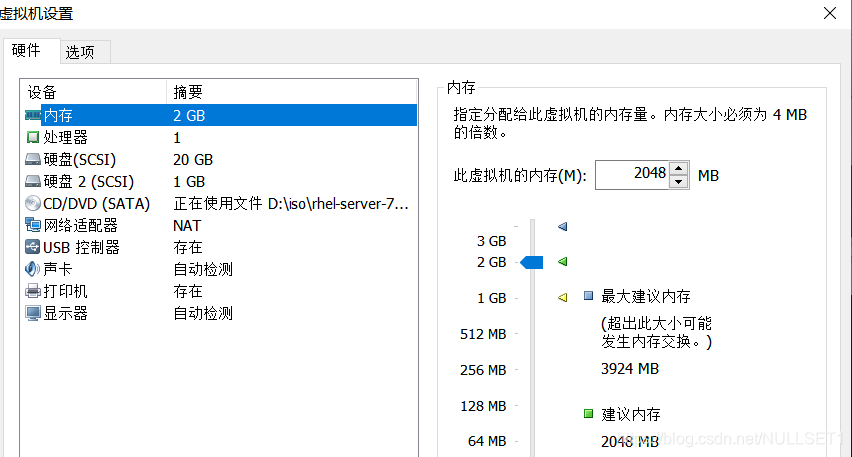Click the 硬盘(SCSI) disk icon
852x457 pixels.
pyautogui.click(x=33, y=159)
